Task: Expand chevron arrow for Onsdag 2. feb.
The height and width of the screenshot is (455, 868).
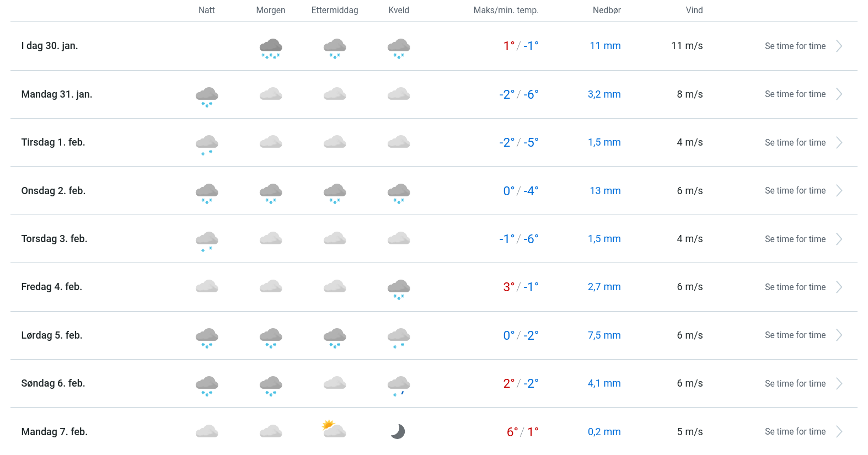Action: tap(839, 191)
